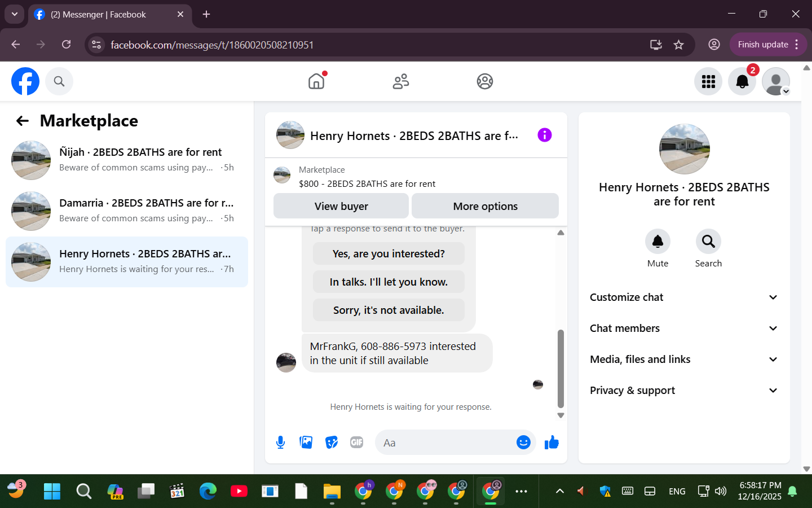The height and width of the screenshot is (508, 812).
Task: Bookmark this page with the star icon
Action: 679,45
